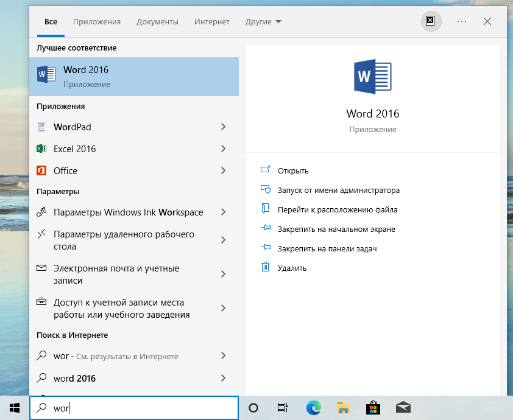Click the remote desktop settings icon
Screen dimensions: 513x420
click(x=41, y=234)
